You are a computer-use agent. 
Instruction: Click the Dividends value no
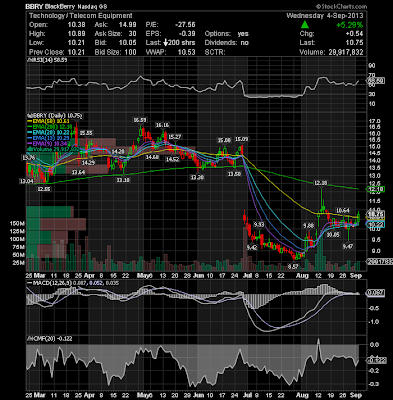[244, 43]
